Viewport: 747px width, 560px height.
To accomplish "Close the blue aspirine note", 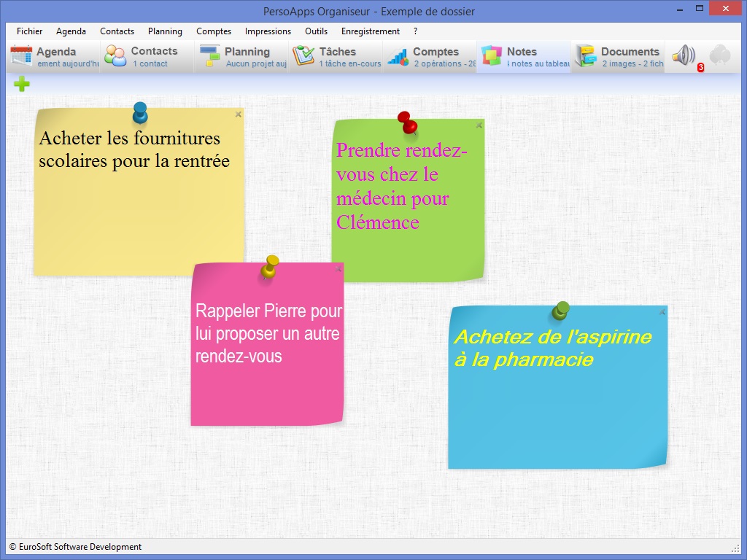I will (x=662, y=312).
